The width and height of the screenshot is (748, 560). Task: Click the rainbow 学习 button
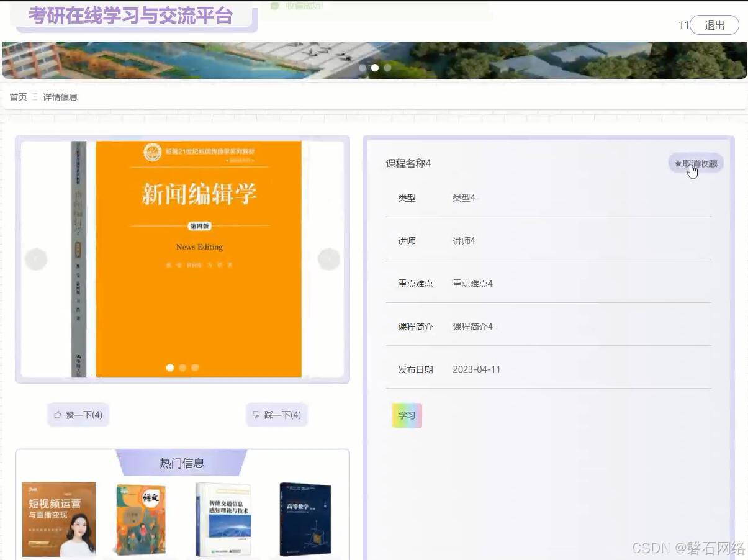pyautogui.click(x=406, y=415)
